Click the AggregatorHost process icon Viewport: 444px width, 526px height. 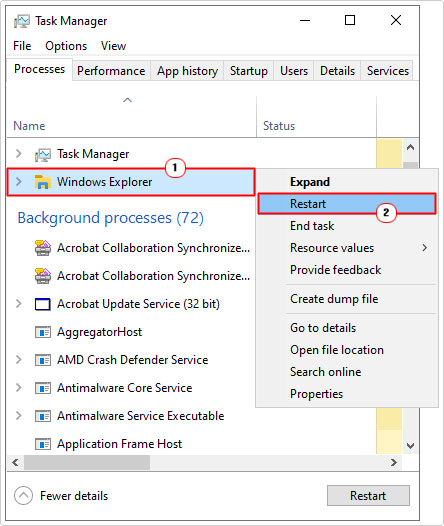click(x=43, y=332)
